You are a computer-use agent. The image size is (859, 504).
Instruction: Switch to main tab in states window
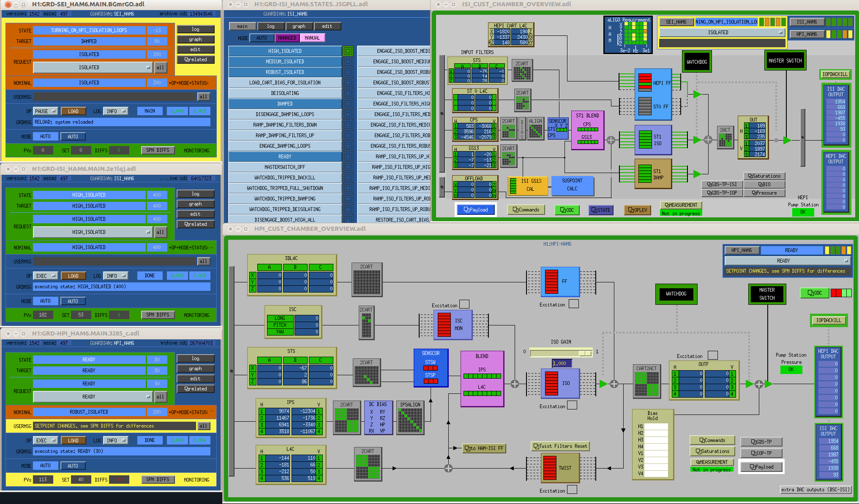pos(242,26)
